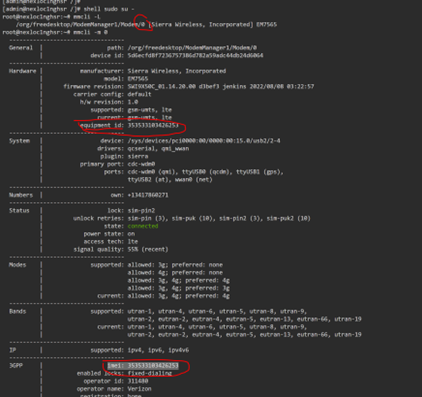The height and width of the screenshot is (397, 422).
Task: Click the path value '/org/freedesktop/ModemManager1/Modem/0' in General
Action: [192, 48]
